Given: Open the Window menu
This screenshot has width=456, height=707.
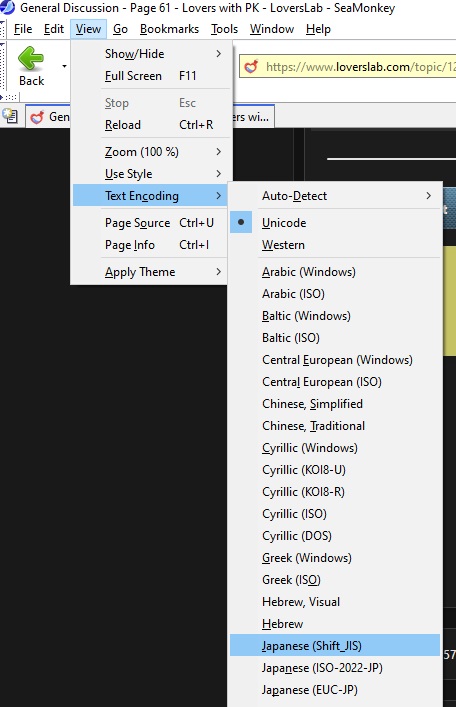Looking at the screenshot, I should (x=272, y=29).
